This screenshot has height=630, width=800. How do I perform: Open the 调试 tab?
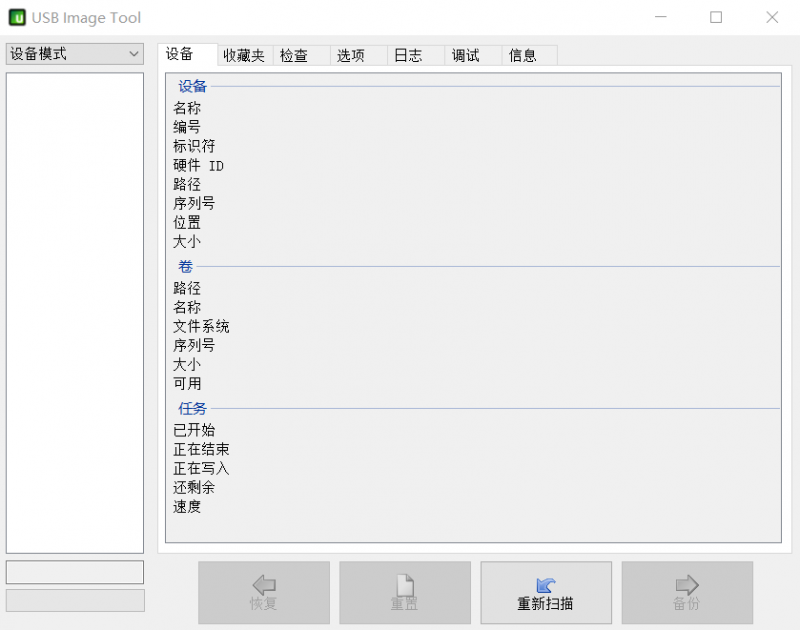tap(465, 55)
